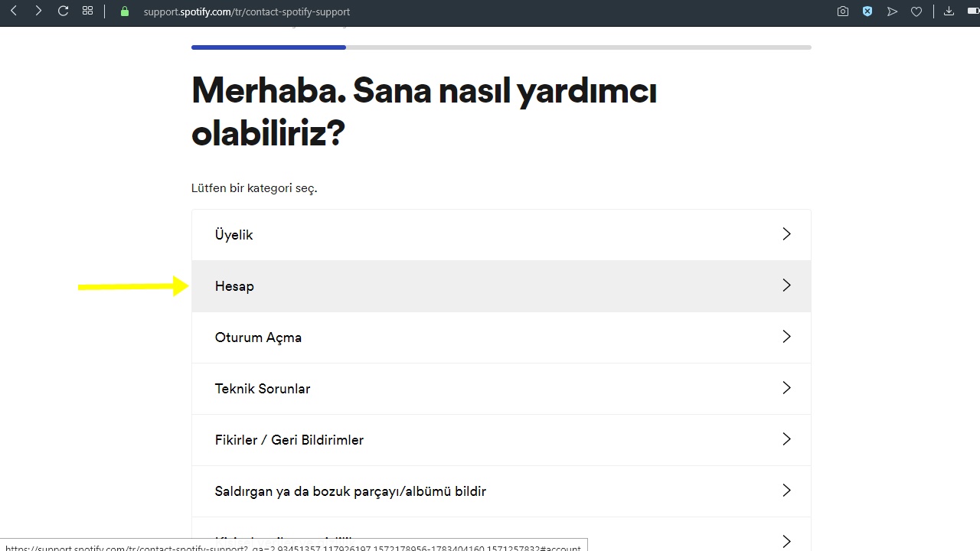View site security via padlock icon
This screenshot has height=551, width=980.
click(123, 11)
